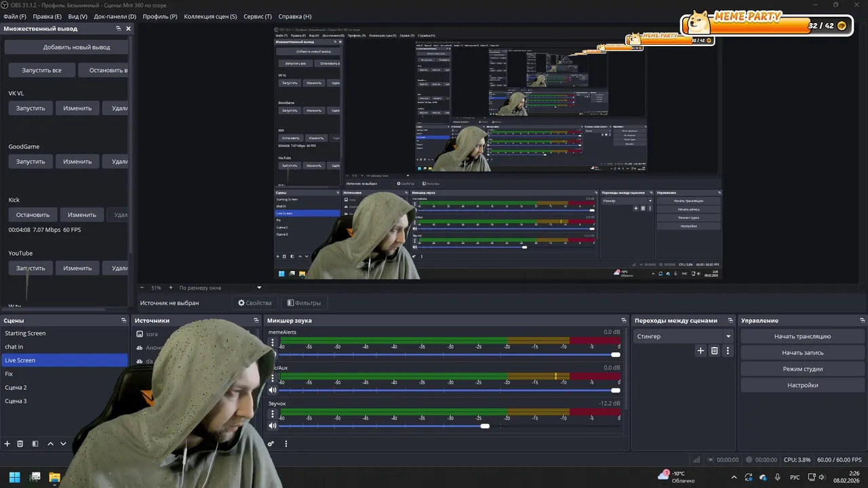Move scene up with arrow icon
The width and height of the screenshot is (868, 488).
click(x=50, y=444)
